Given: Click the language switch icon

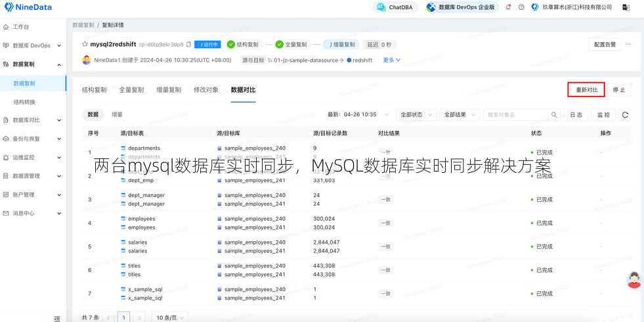Looking at the screenshot, I should pyautogui.click(x=626, y=7).
